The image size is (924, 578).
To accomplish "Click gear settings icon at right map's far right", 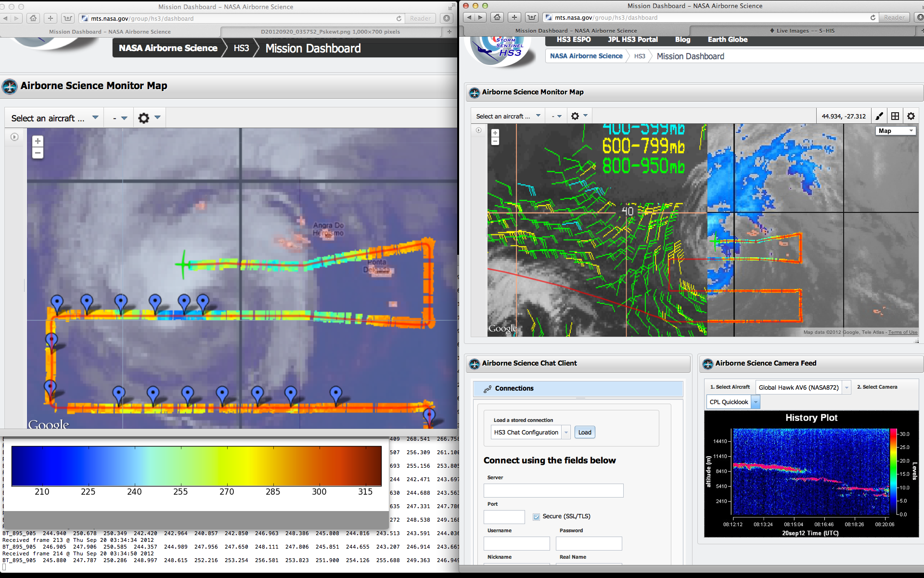I will [x=911, y=116].
